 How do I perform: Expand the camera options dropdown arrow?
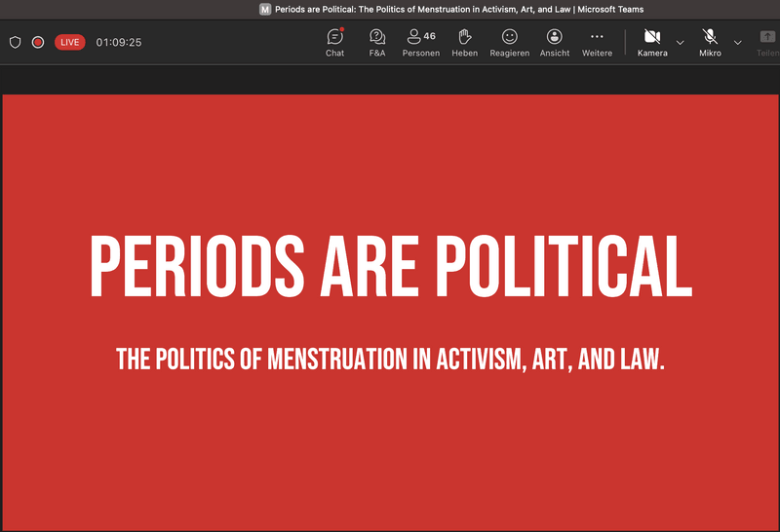tap(681, 42)
